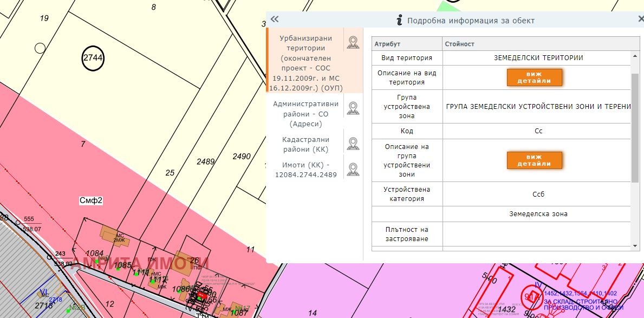
Task: Switch to Административни райони - СО tab
Action: (x=305, y=113)
